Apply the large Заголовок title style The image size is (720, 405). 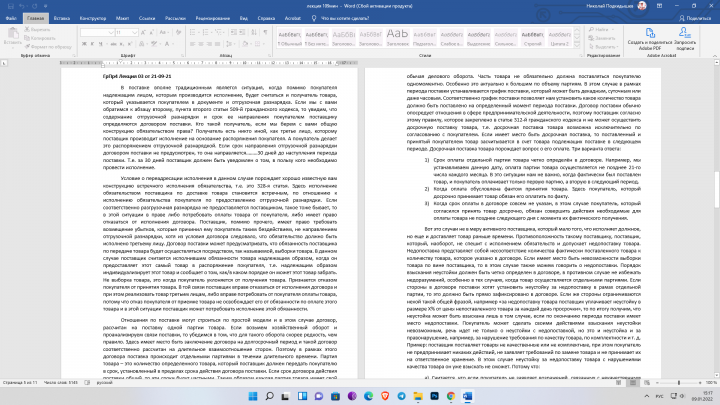point(398,38)
